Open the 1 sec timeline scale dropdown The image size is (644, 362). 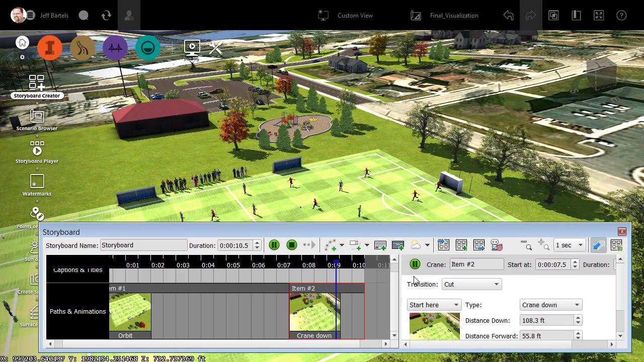[569, 245]
